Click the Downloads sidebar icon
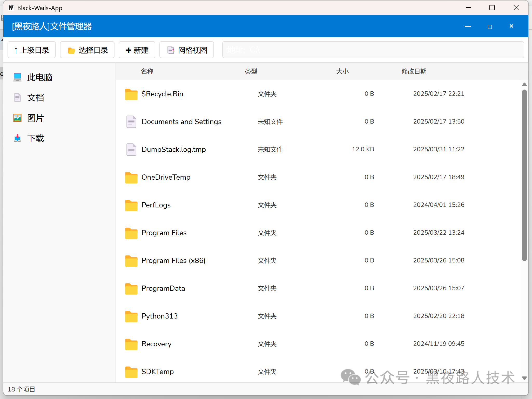Image resolution: width=532 pixels, height=399 pixels. pyautogui.click(x=17, y=138)
